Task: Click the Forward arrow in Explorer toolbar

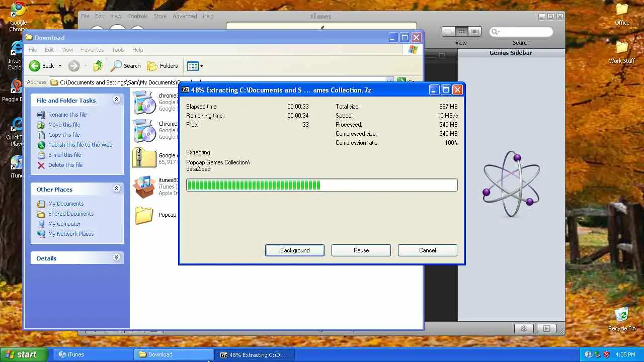Action: coord(74,66)
